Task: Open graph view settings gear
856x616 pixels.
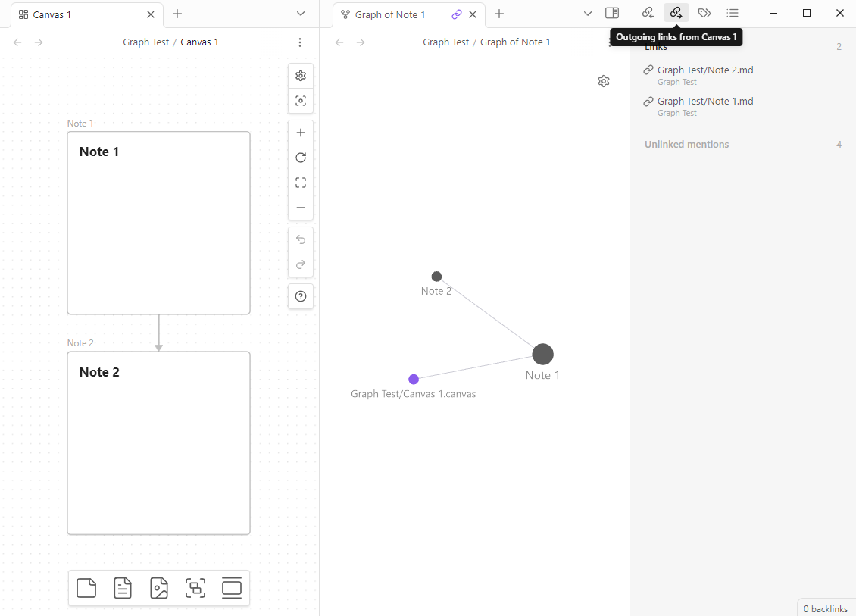Action: [603, 81]
